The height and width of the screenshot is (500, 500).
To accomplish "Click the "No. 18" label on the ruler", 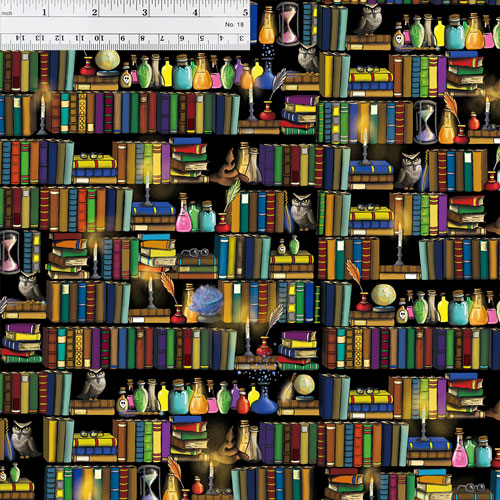I will (x=234, y=25).
